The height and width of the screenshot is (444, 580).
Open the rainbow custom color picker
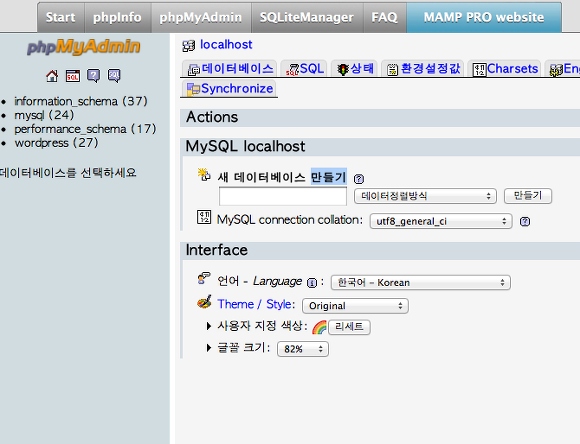click(x=319, y=327)
